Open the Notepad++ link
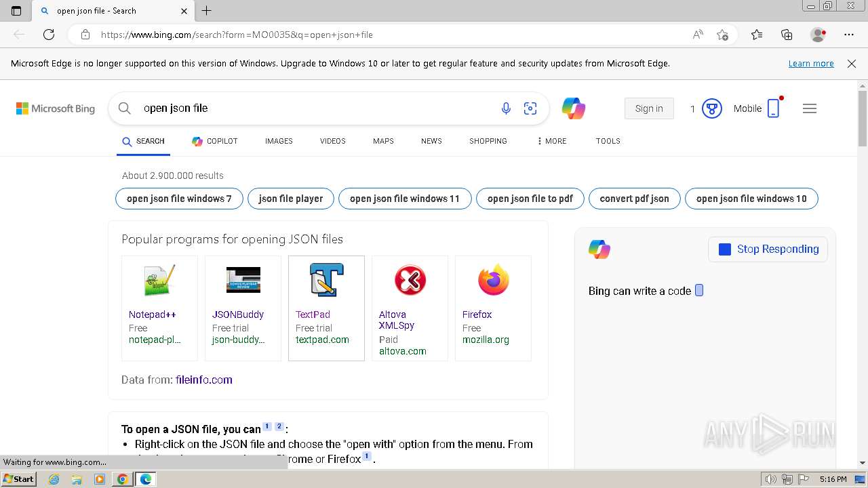The width and height of the screenshot is (868, 488). coord(153,314)
